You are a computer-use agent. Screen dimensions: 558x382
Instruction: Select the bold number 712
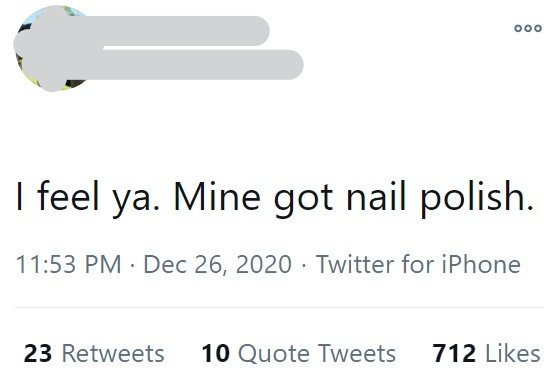pos(454,354)
